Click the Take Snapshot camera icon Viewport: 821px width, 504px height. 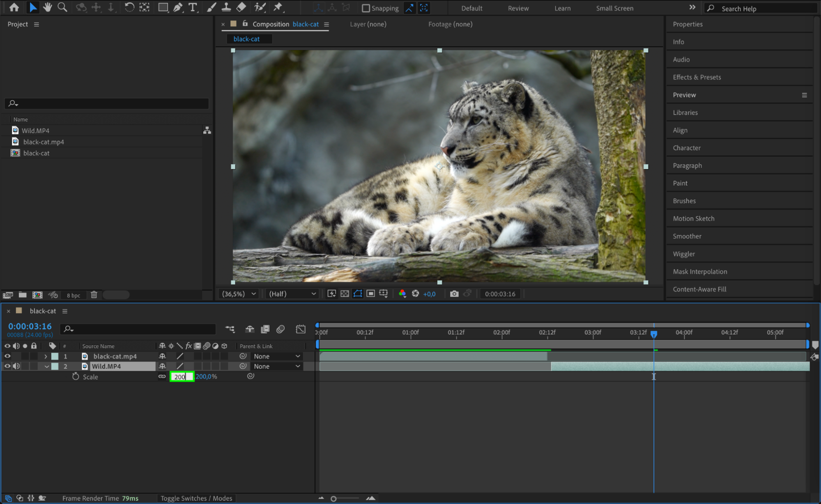click(454, 294)
